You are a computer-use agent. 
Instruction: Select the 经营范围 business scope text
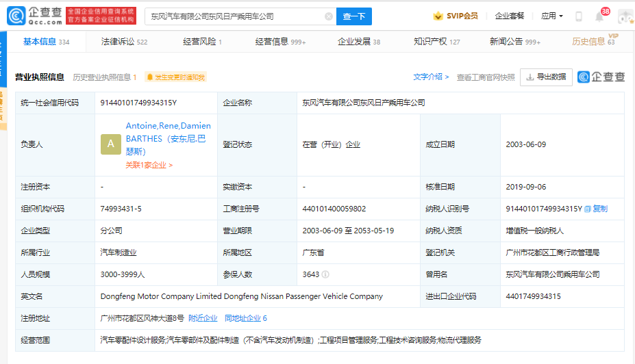coord(290,340)
